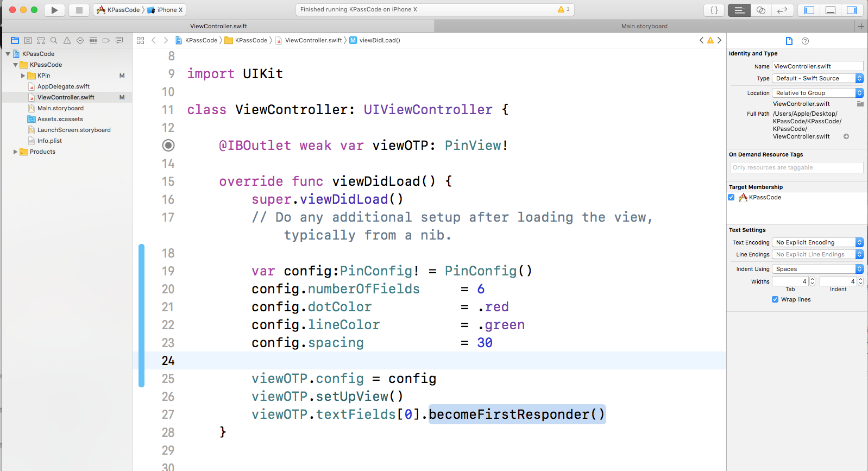Image resolution: width=868 pixels, height=471 pixels.
Task: Toggle the Wrap lines checkbox
Action: pos(775,299)
